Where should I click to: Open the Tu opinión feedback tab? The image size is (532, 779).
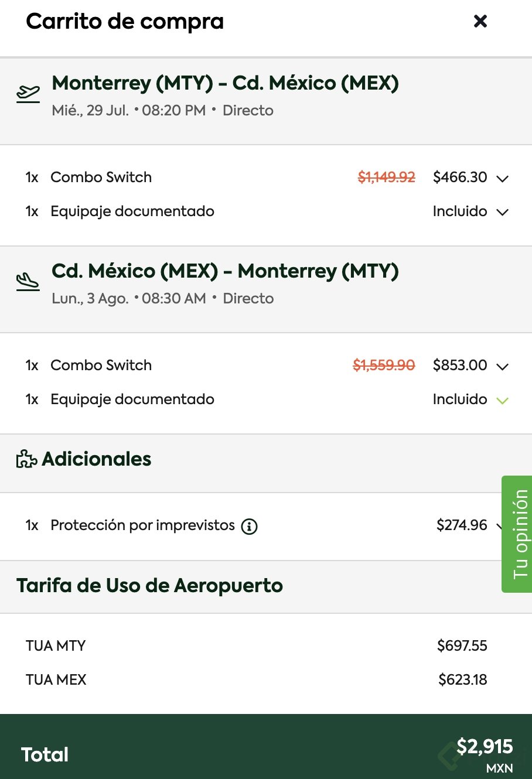click(x=517, y=534)
